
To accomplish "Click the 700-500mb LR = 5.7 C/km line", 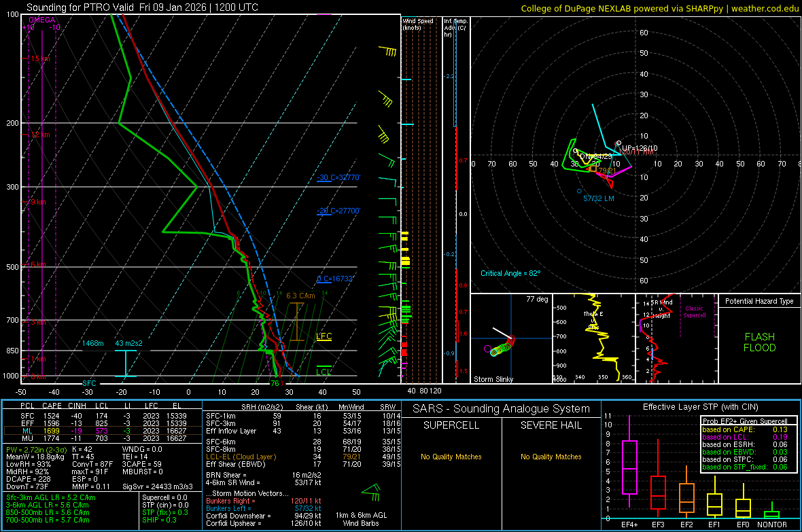I will pyautogui.click(x=48, y=520).
